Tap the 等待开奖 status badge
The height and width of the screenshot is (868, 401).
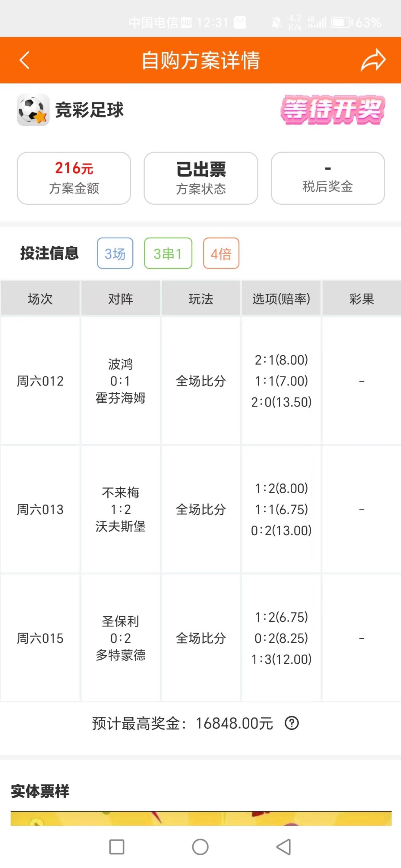tap(332, 110)
